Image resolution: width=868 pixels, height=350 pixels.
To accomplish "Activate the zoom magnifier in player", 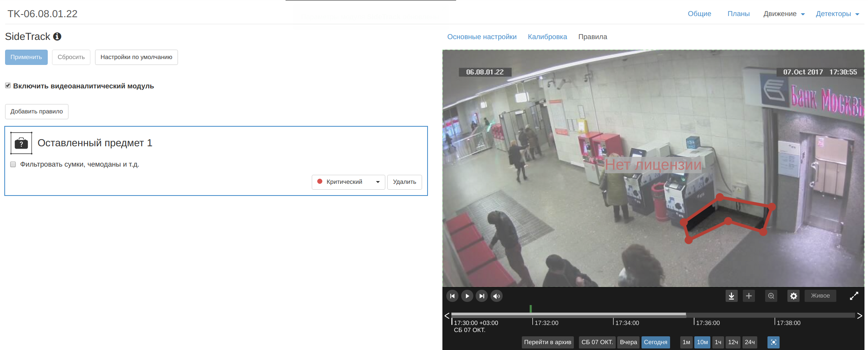I will [771, 296].
